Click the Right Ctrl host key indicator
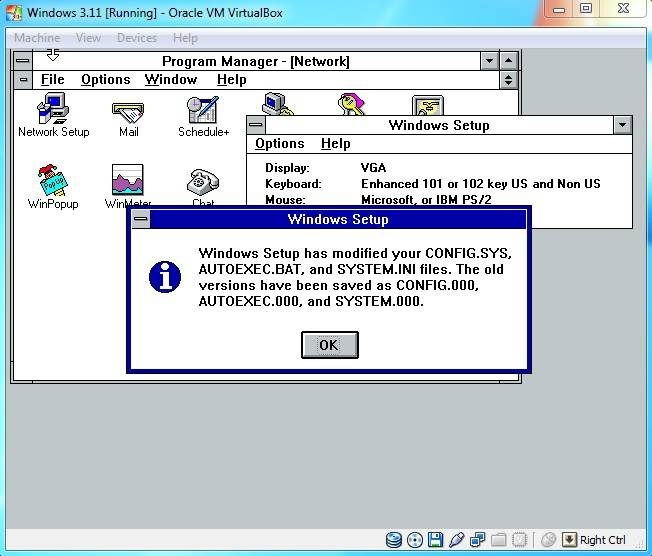Viewport: 652px width, 556px height. click(x=602, y=541)
